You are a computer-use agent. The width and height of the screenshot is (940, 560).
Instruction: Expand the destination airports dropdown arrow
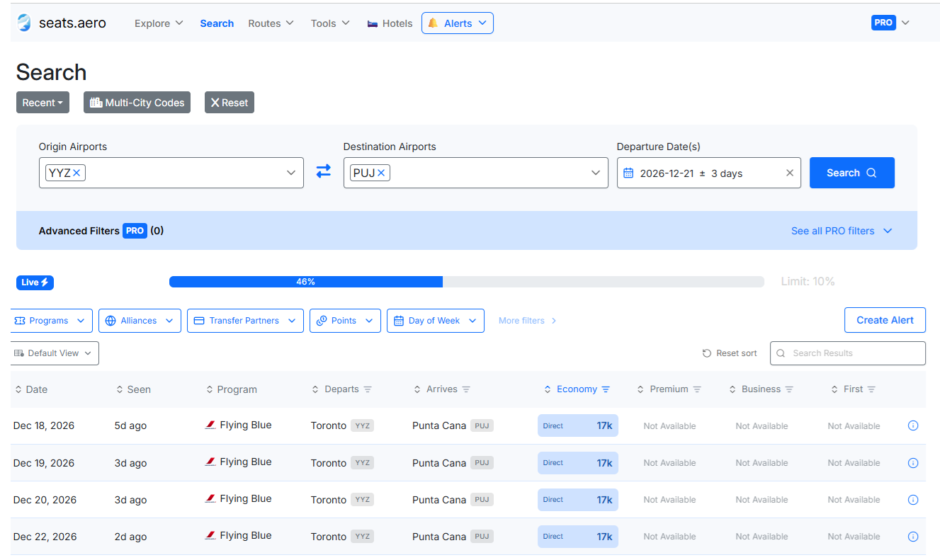tap(596, 173)
